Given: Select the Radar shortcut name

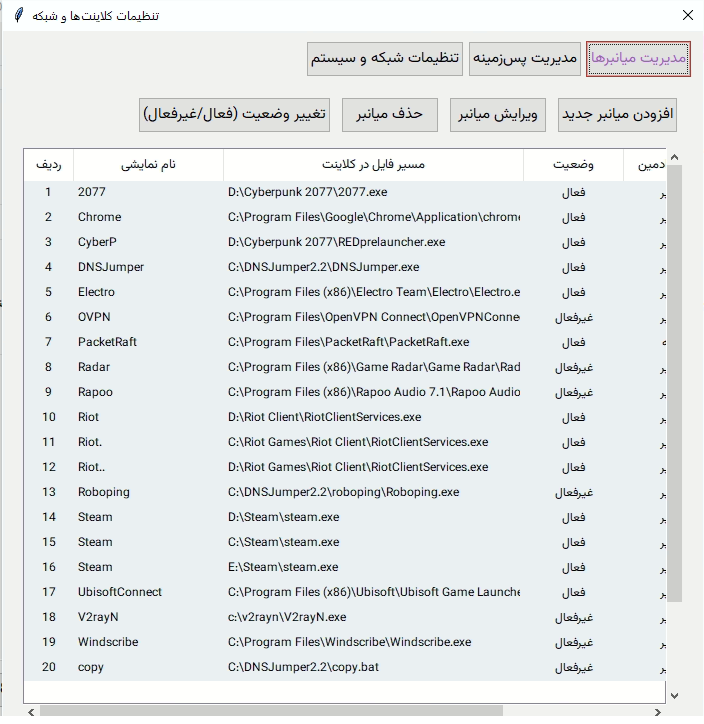Looking at the screenshot, I should pos(94,367).
